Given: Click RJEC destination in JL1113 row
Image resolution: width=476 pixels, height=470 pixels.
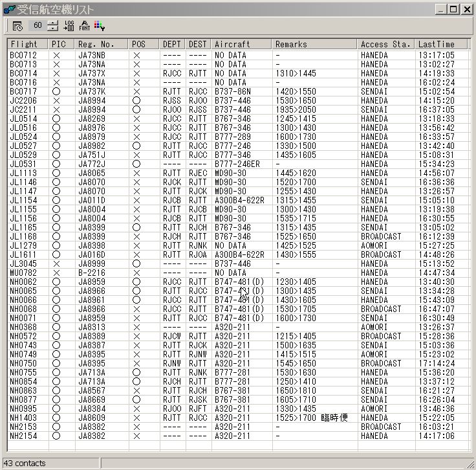Looking at the screenshot, I should (x=198, y=173).
